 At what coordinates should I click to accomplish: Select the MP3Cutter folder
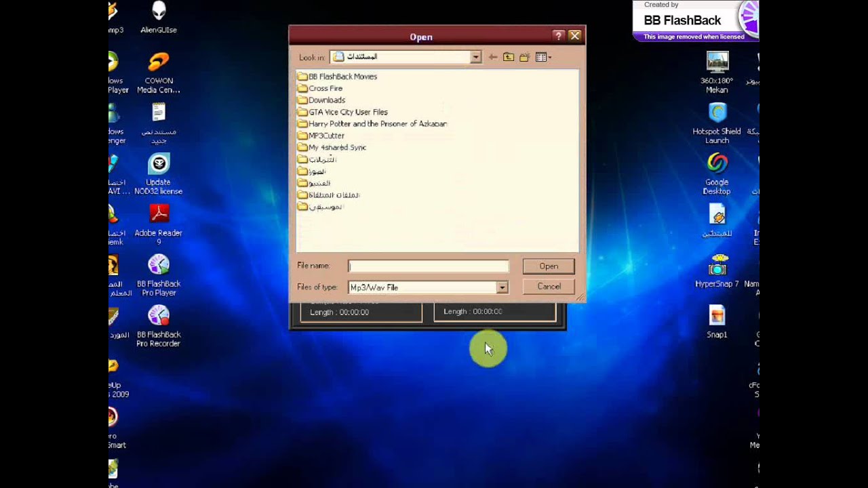pos(321,136)
